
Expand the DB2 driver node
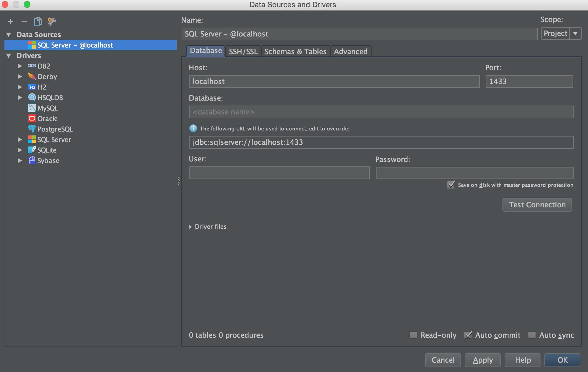coord(20,66)
